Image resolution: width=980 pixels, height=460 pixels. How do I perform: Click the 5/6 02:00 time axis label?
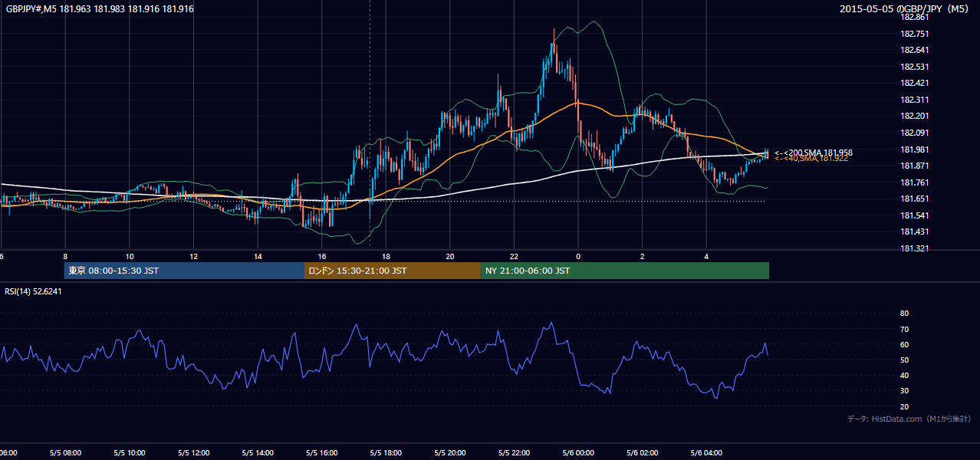click(x=642, y=453)
